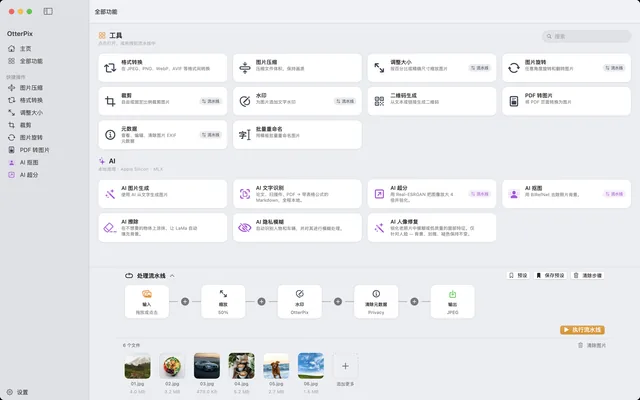Click the 流水线 badge on the 水印 card

click(345, 101)
